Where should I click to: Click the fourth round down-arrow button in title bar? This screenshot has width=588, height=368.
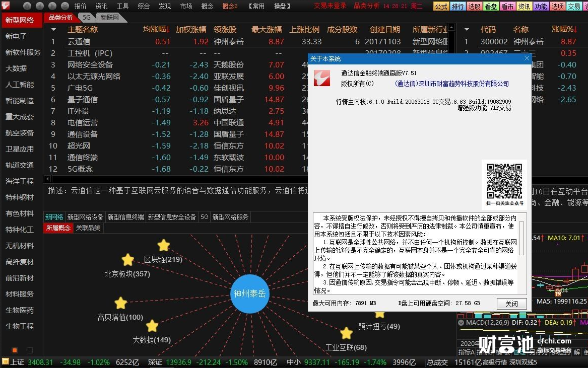click(65, 6)
